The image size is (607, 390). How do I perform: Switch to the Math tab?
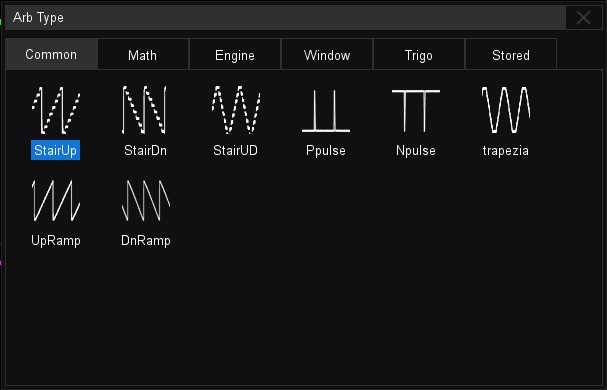click(143, 55)
